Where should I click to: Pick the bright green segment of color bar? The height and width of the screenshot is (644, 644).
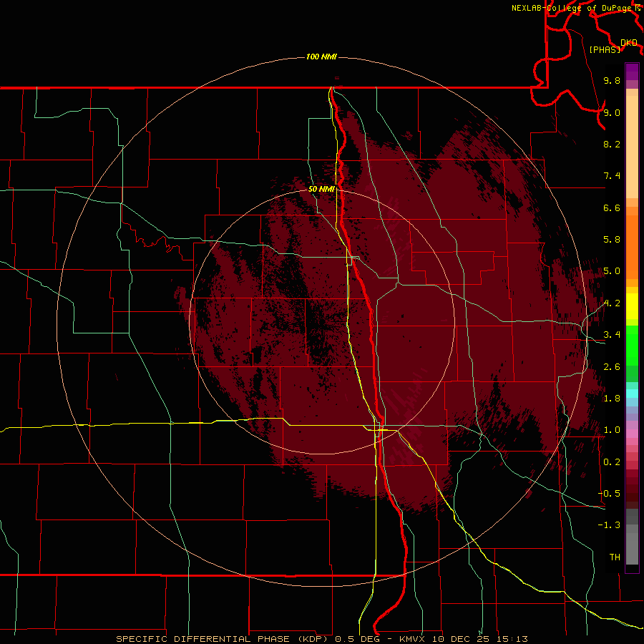(632, 345)
